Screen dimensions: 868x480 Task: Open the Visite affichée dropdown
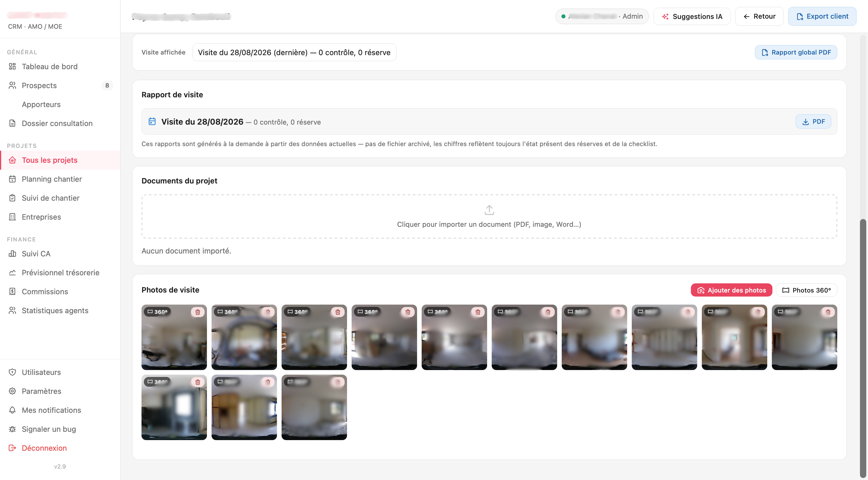tap(294, 52)
